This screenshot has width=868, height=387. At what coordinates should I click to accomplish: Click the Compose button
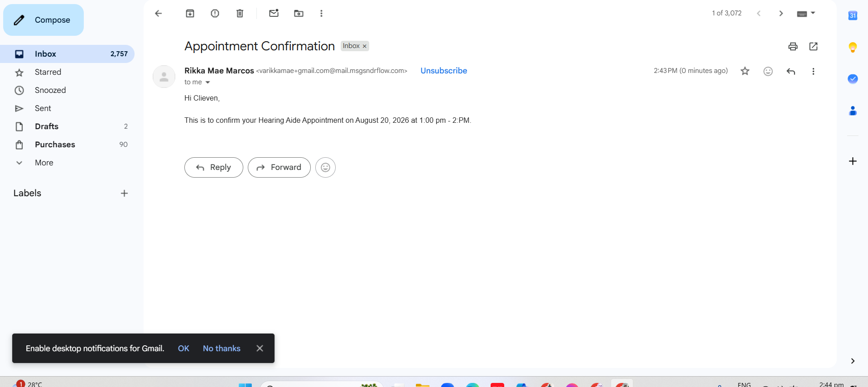(43, 20)
